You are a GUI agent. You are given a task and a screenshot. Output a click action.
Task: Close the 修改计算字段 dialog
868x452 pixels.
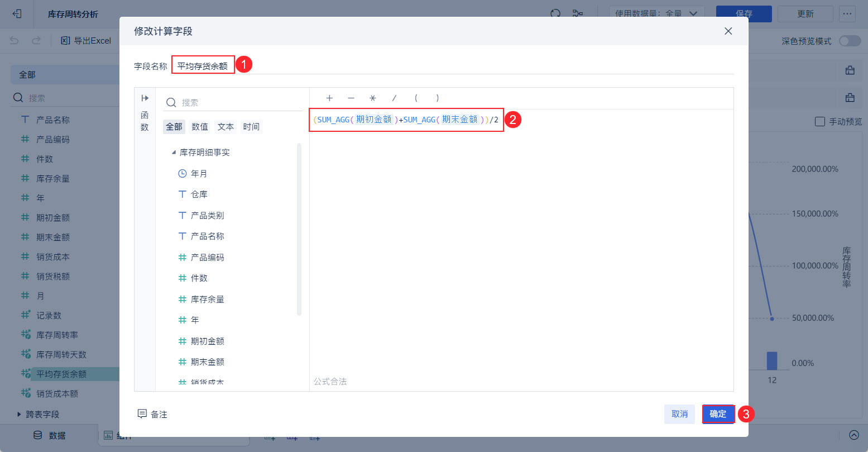728,31
